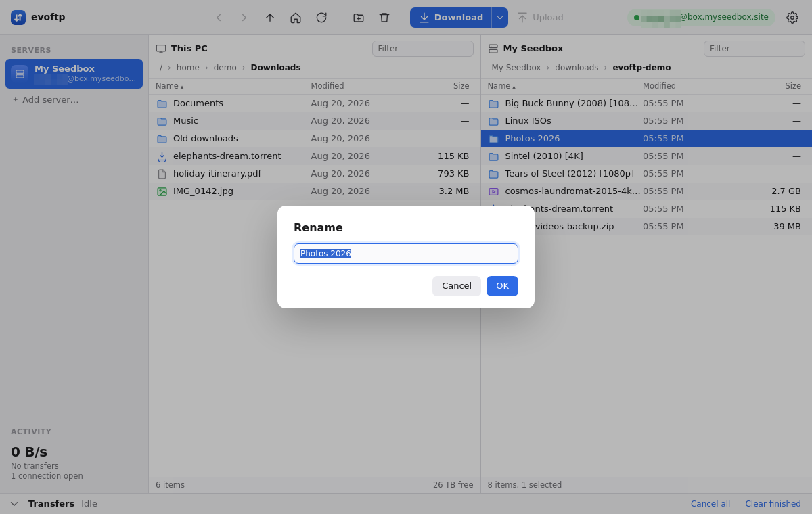Click the Linux ISOs folder icon
Screen dimensions: 812x514
pyautogui.click(x=493, y=122)
